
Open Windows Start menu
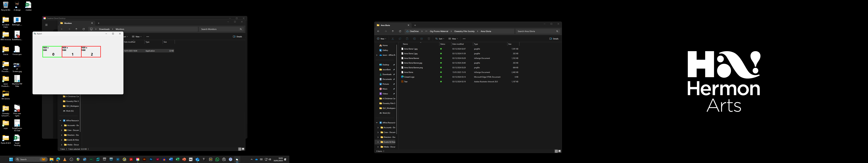point(11,159)
